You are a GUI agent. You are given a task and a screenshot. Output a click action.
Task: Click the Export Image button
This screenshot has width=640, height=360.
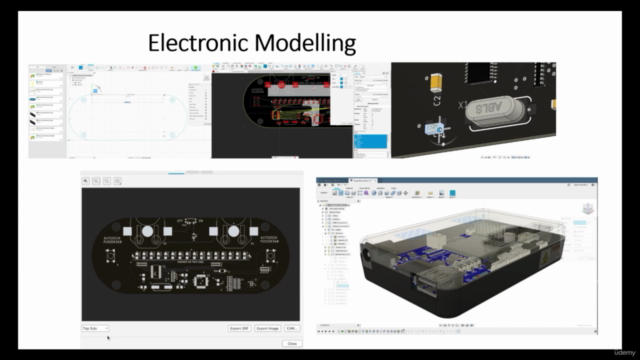pyautogui.click(x=268, y=328)
